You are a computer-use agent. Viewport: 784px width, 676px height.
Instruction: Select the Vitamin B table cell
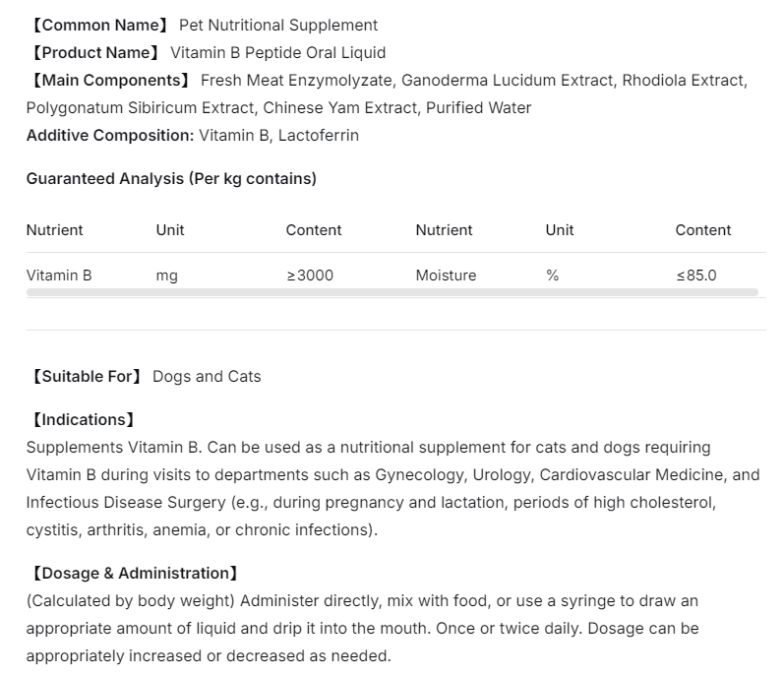click(59, 276)
